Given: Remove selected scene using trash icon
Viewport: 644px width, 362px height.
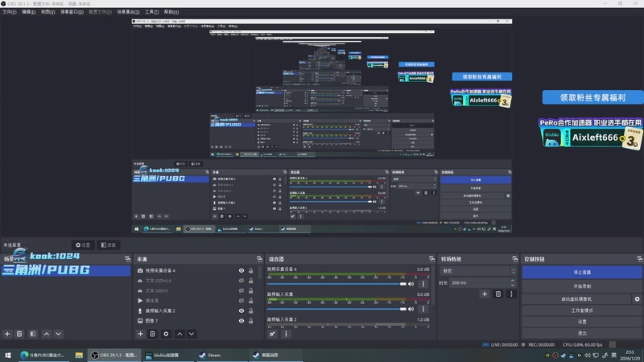Looking at the screenshot, I should click(x=19, y=334).
